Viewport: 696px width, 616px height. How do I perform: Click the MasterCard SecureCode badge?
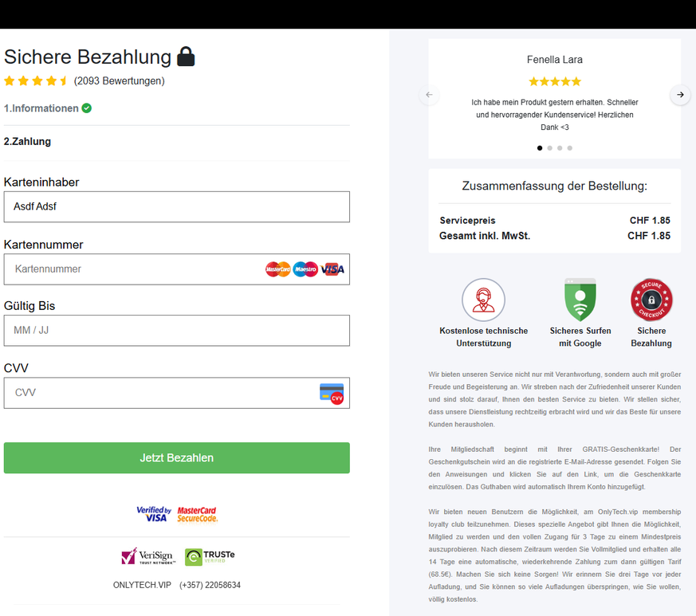197,514
